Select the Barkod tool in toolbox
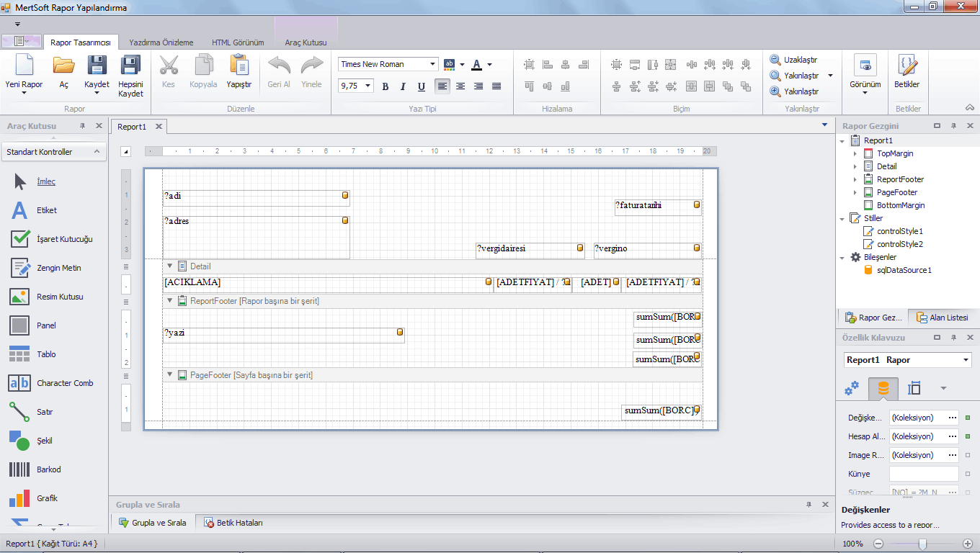The image size is (980, 553). click(x=19, y=469)
